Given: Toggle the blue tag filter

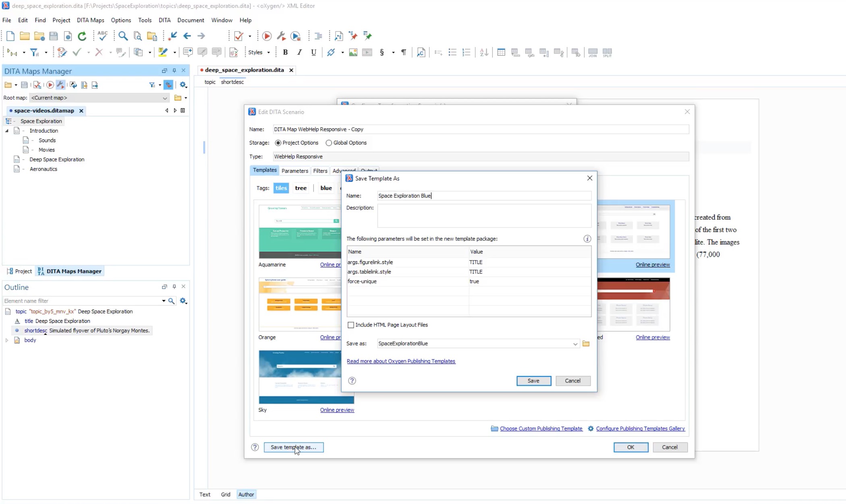Looking at the screenshot, I should pyautogui.click(x=326, y=188).
